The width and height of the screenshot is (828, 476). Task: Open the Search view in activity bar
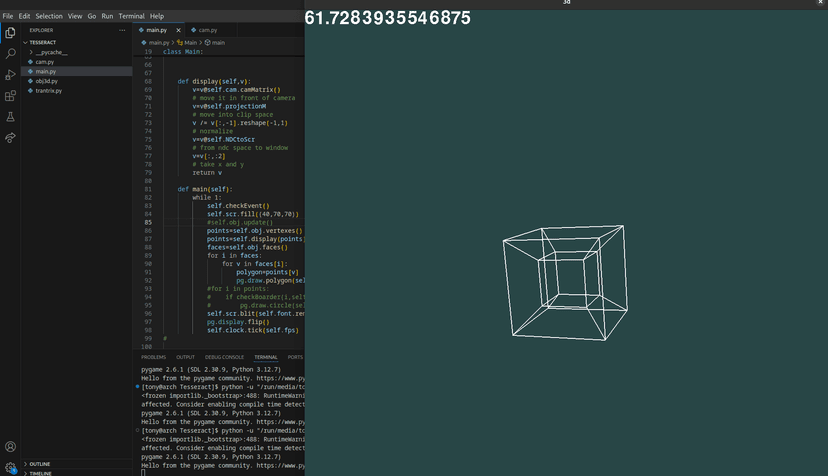tap(10, 54)
